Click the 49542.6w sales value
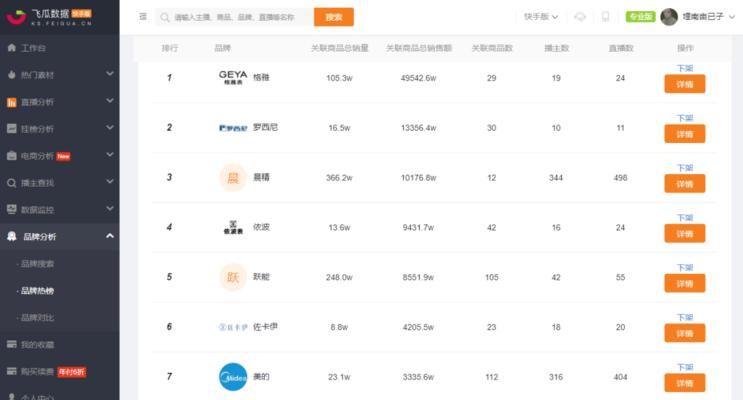Viewport: 743px width, 400px height. pos(418,78)
